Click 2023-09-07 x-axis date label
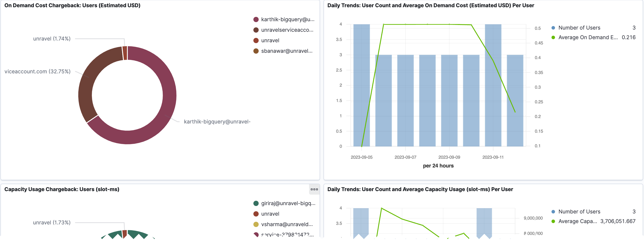This screenshot has width=644, height=250. tap(405, 157)
